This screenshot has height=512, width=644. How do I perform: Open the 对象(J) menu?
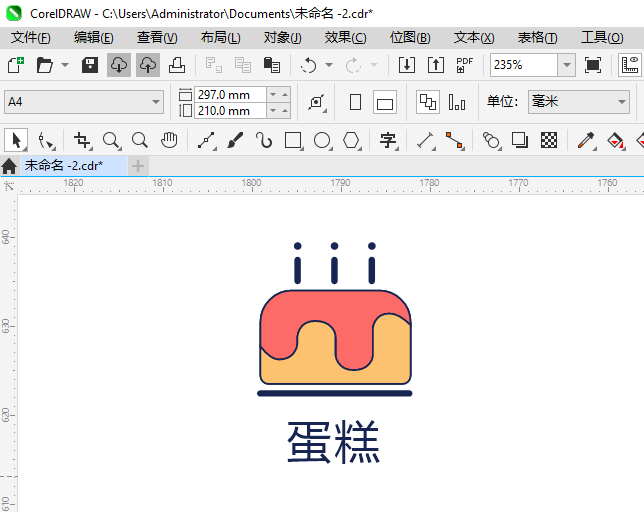(283, 38)
